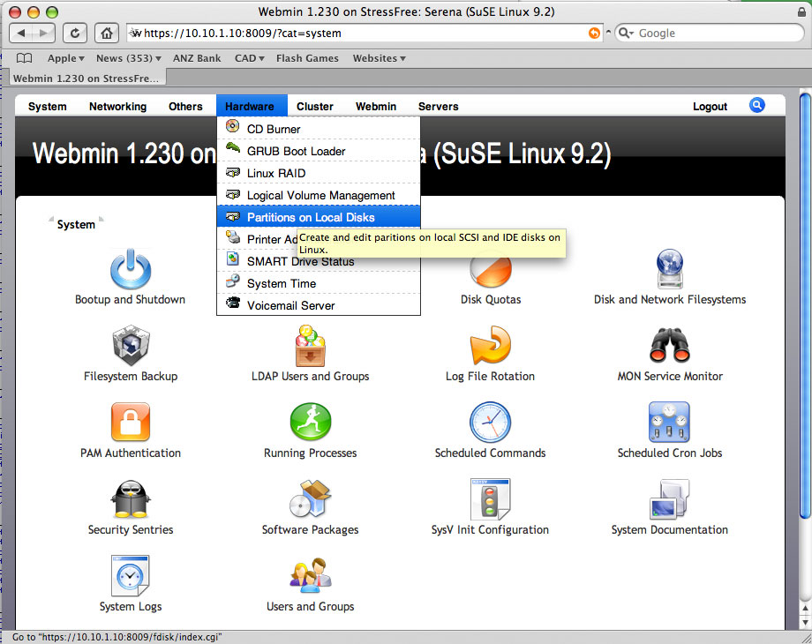Open System Documentation icon
812x644 pixels.
[669, 499]
